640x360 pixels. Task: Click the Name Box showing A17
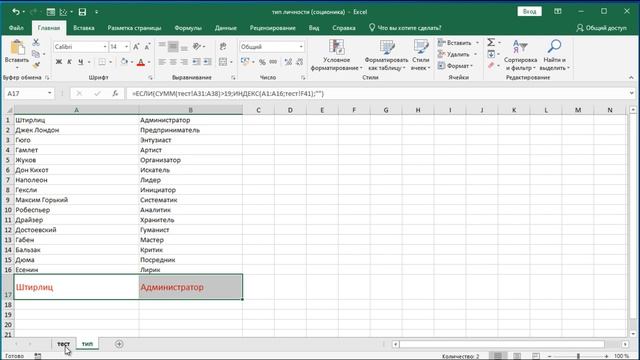click(x=29, y=93)
